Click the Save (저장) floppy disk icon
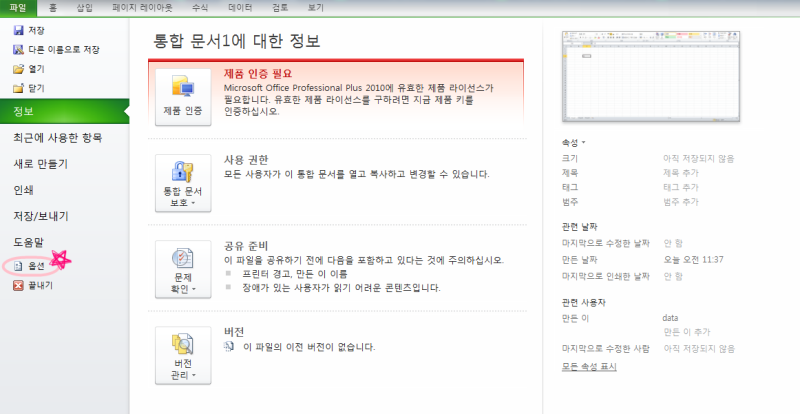Screen dimensions: 800x414 pos(18,31)
